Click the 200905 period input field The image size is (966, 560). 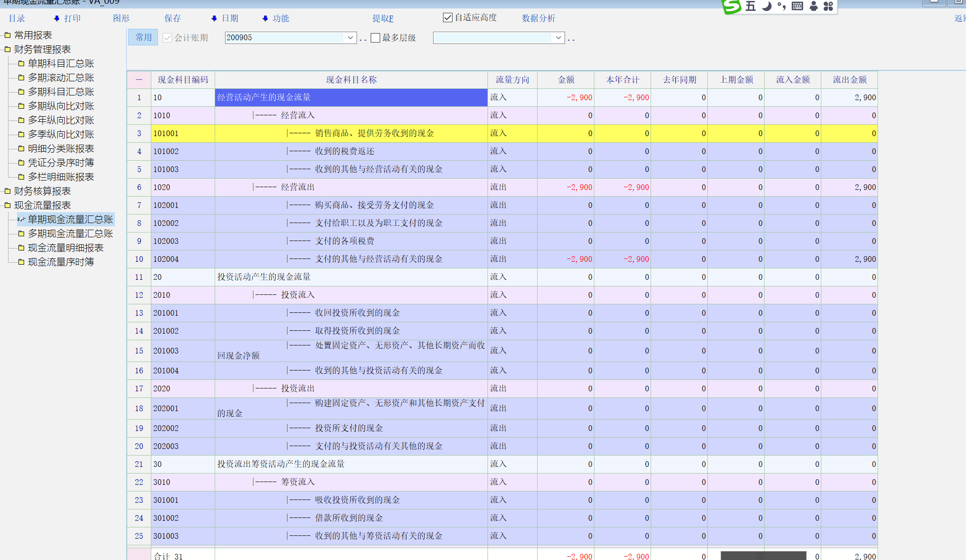point(285,38)
